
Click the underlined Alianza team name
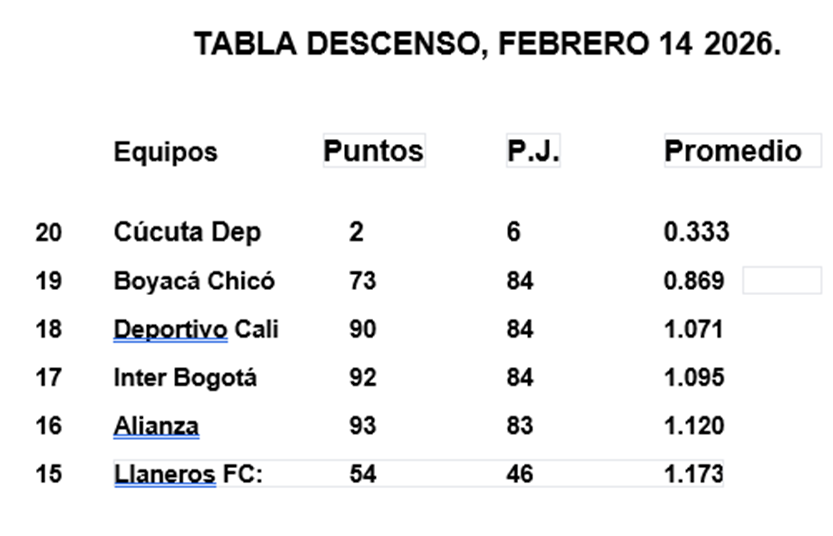pos(156,426)
